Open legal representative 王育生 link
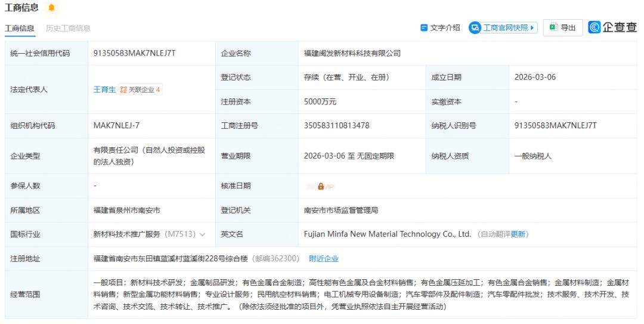The image size is (644, 324). click(105, 90)
